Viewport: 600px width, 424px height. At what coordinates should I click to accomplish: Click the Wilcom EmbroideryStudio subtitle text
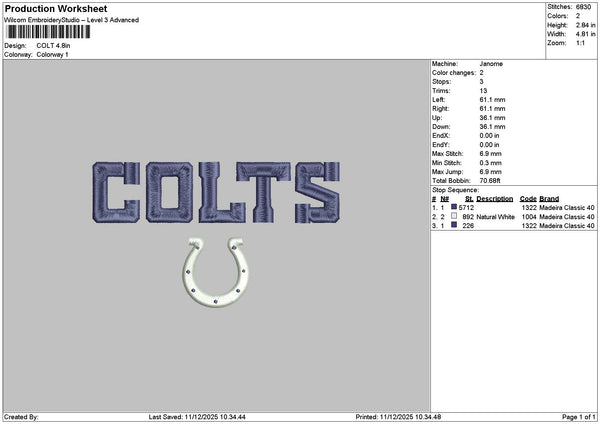click(x=71, y=20)
